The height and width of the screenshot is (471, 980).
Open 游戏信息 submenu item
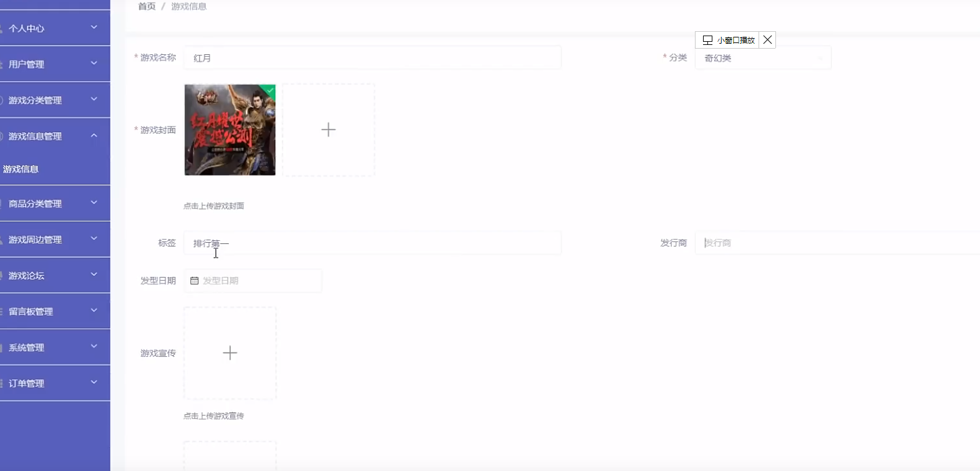21,169
